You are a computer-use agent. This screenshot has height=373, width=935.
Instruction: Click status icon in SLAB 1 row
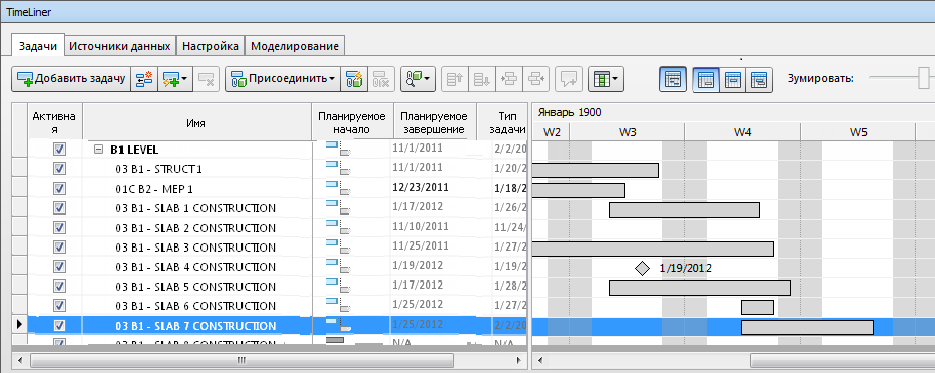338,207
